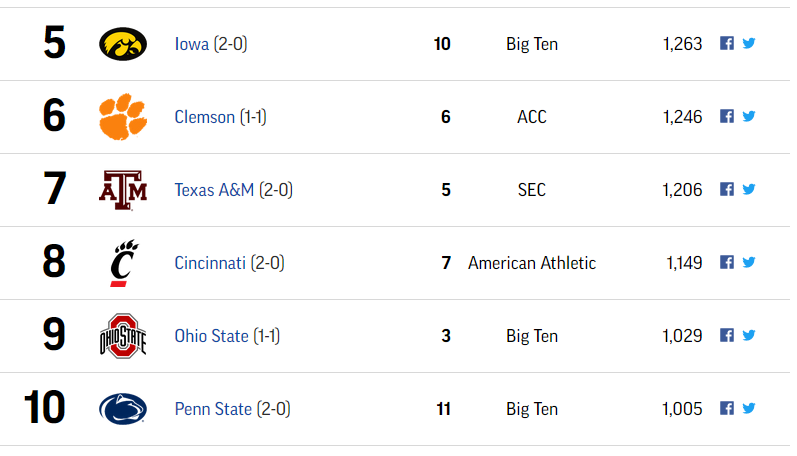The height and width of the screenshot is (456, 797).
Task: Open the Cincinnati team page
Action: [x=210, y=263]
